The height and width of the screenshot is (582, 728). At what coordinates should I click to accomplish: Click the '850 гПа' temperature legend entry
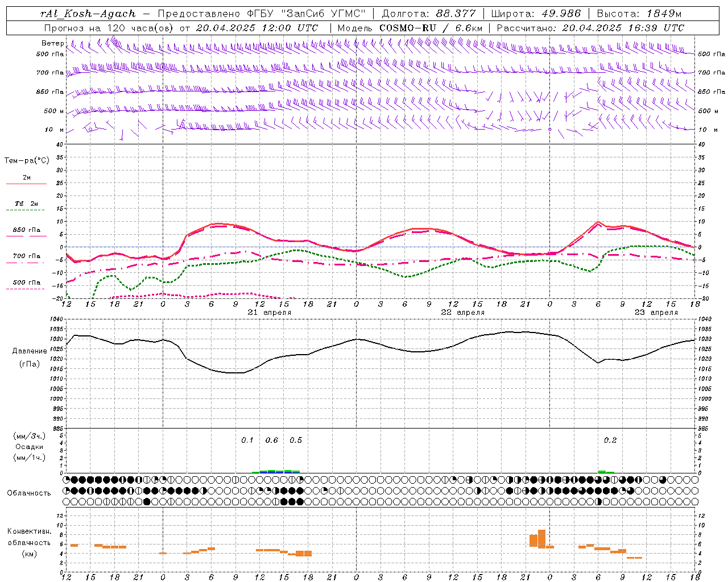click(27, 230)
